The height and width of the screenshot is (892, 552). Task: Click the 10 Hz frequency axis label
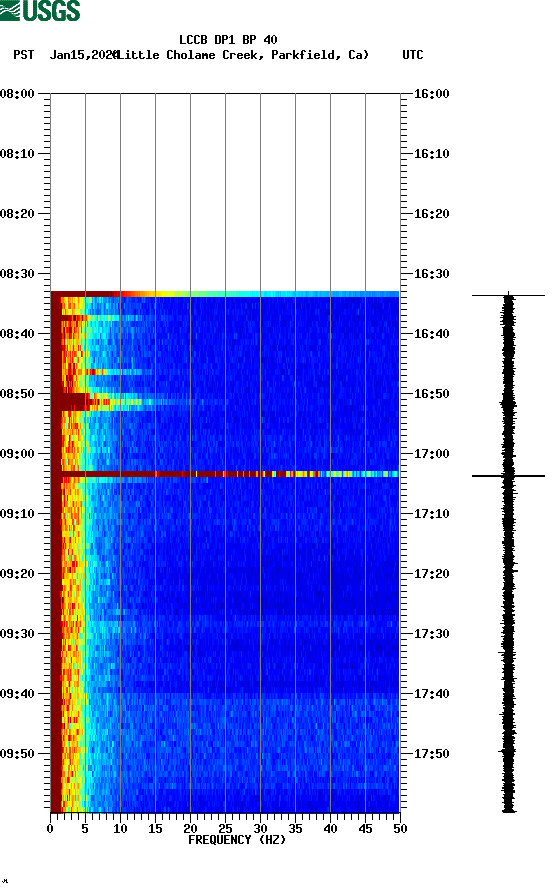[x=120, y=829]
